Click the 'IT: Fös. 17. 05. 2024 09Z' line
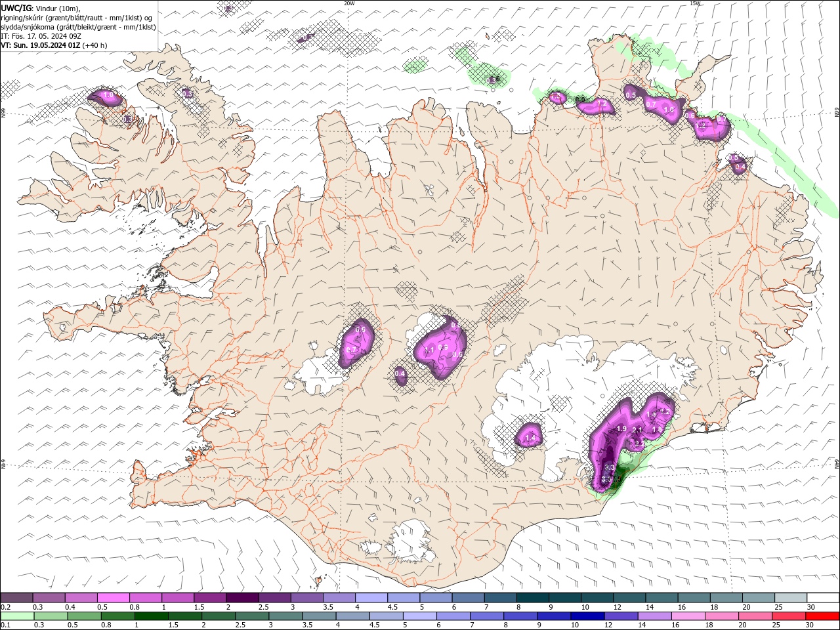 pyautogui.click(x=41, y=36)
